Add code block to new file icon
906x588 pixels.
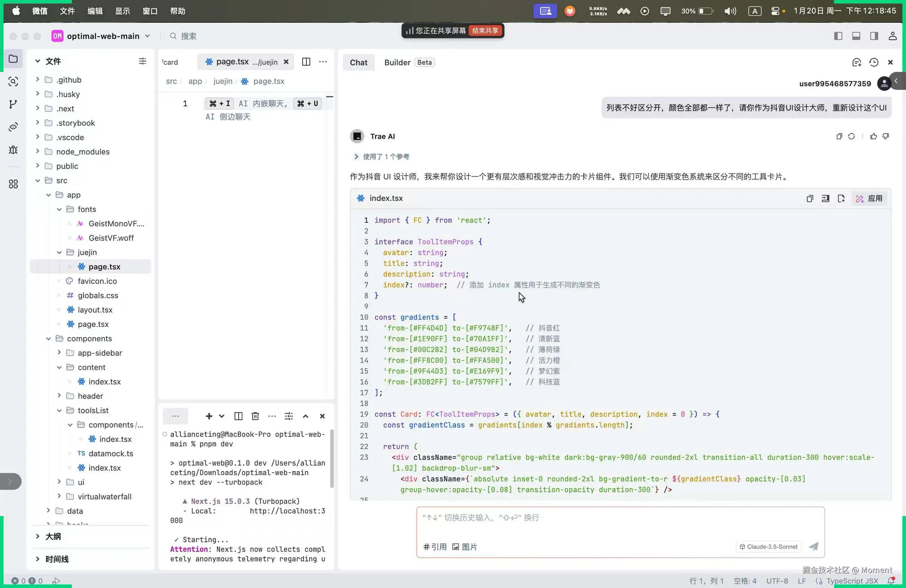coord(841,198)
